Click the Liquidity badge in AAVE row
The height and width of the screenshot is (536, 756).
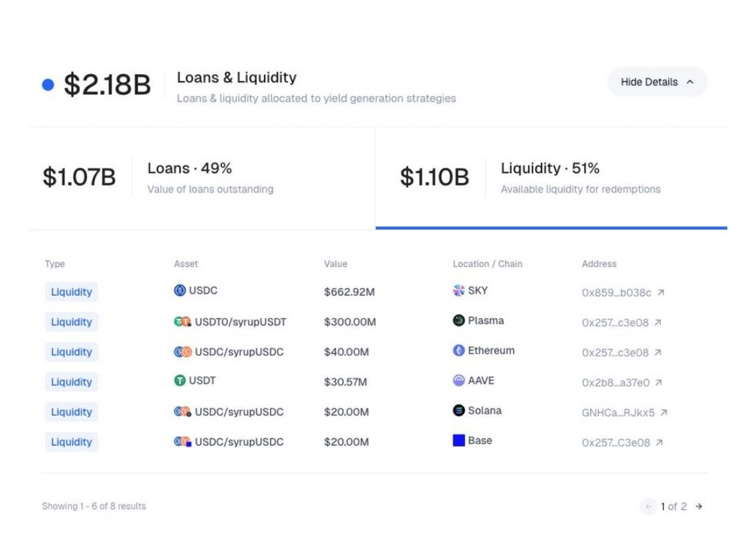point(71,382)
